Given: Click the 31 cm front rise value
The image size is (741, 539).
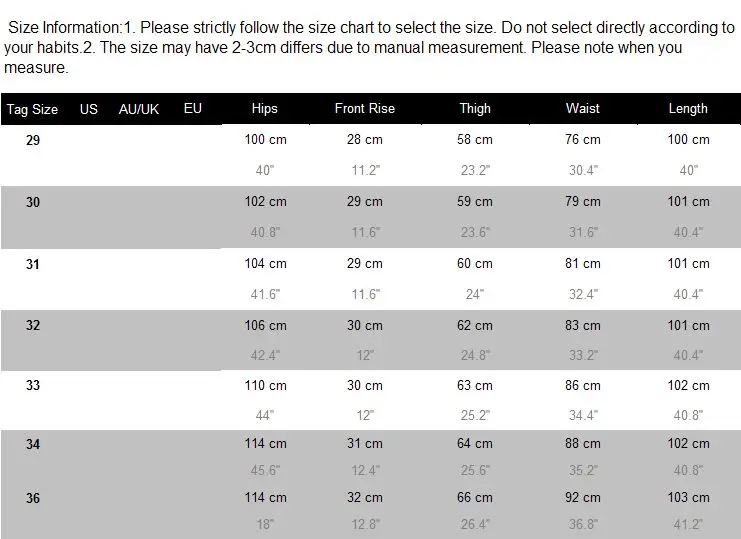Looking at the screenshot, I should (x=364, y=444).
